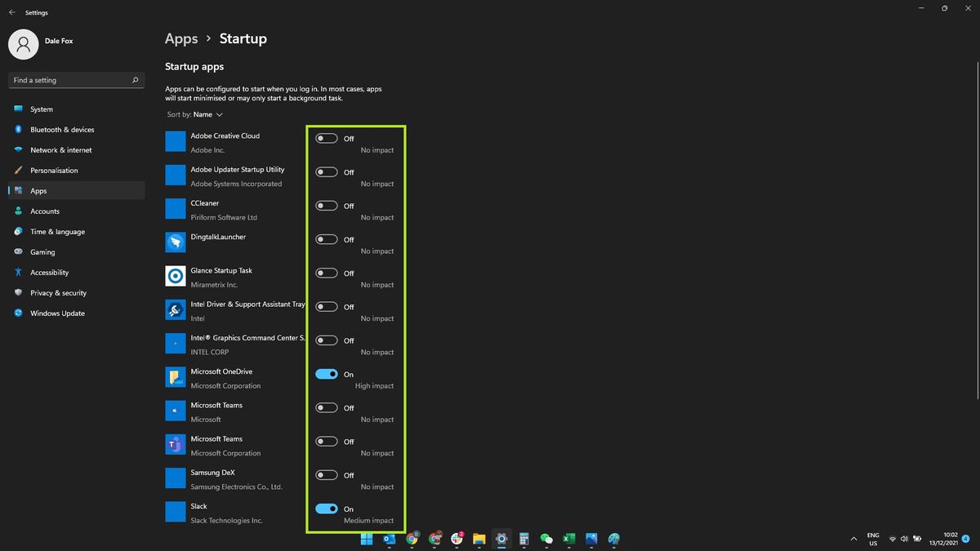Open the Time & language section
The image size is (980, 551).
pyautogui.click(x=56, y=231)
